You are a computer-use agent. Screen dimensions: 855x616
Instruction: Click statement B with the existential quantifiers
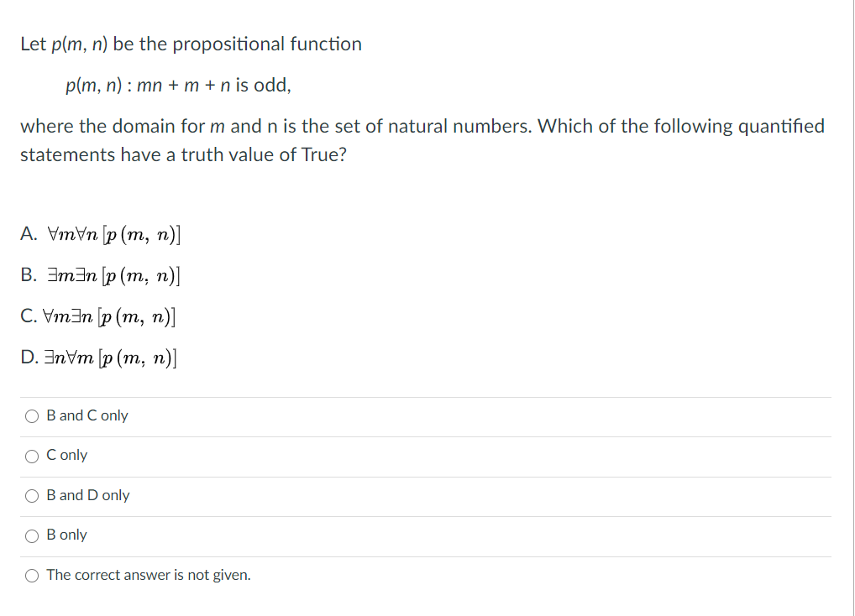(x=101, y=274)
